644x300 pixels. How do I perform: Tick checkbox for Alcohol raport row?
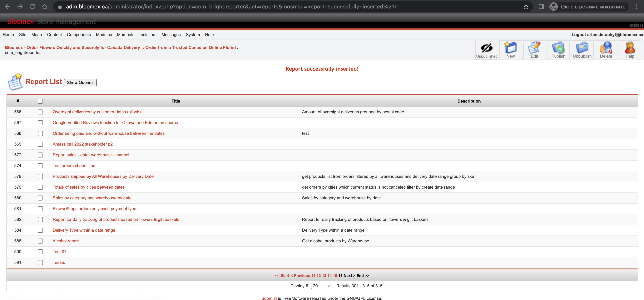[x=40, y=241]
